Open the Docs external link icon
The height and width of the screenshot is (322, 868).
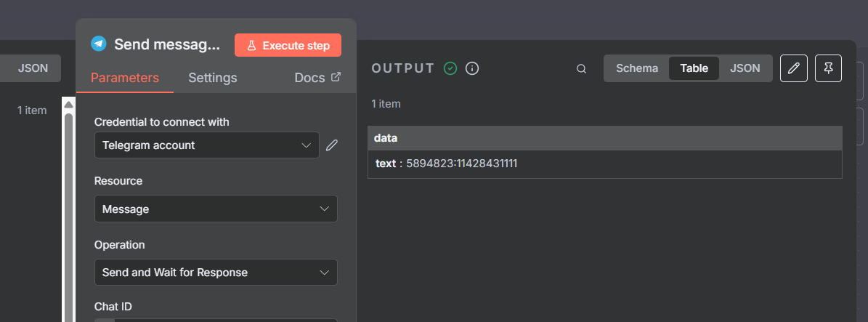tap(336, 77)
